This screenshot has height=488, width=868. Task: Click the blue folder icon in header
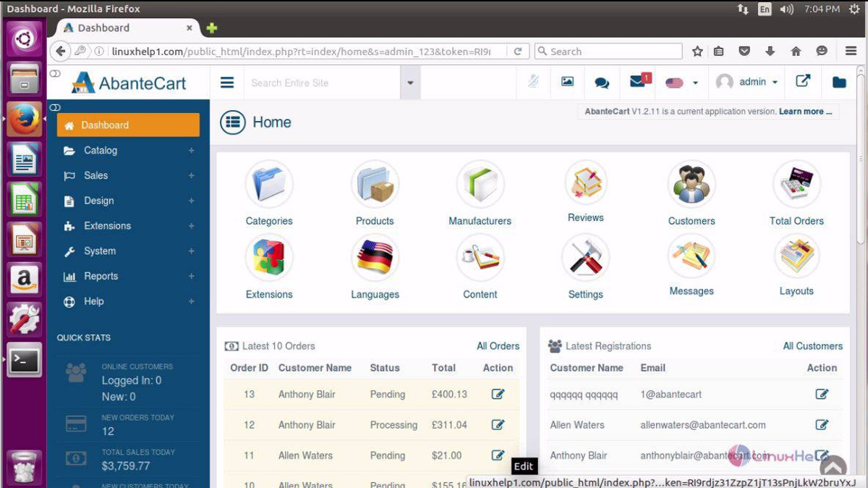(x=839, y=83)
